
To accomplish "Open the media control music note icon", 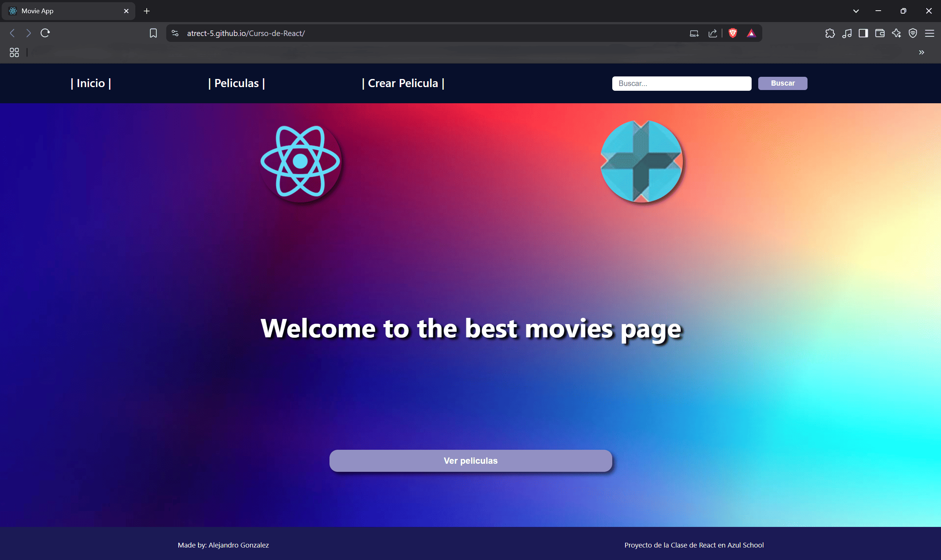I will (846, 33).
